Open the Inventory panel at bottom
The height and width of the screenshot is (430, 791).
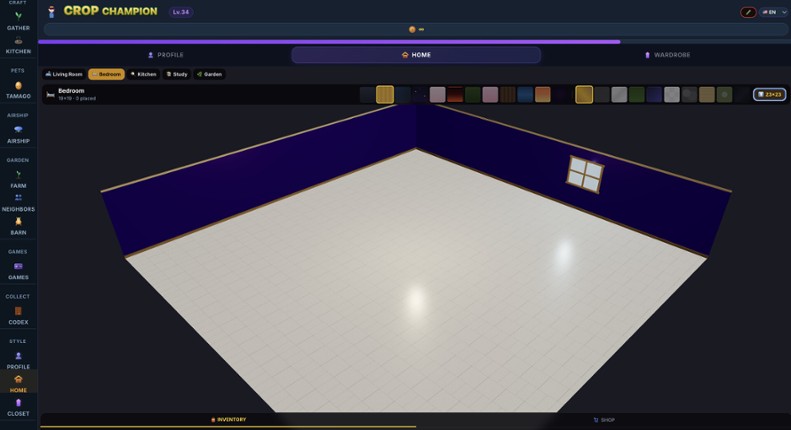point(228,420)
